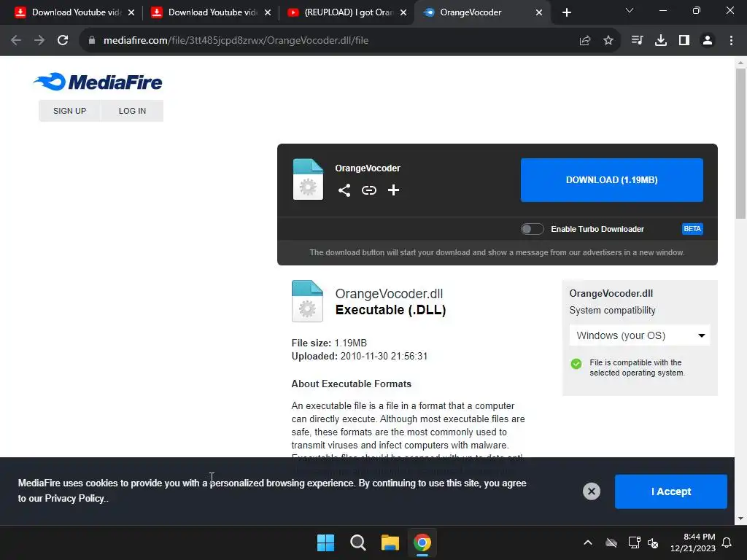Viewport: 747px width, 560px height.
Task: Open the Privacy Policy link
Action: pyautogui.click(x=74, y=499)
